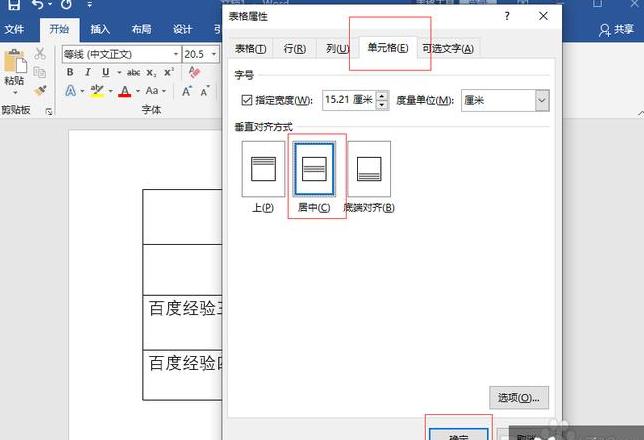Open the Home ribbon tab
This screenshot has height=440, width=644.
point(60,30)
